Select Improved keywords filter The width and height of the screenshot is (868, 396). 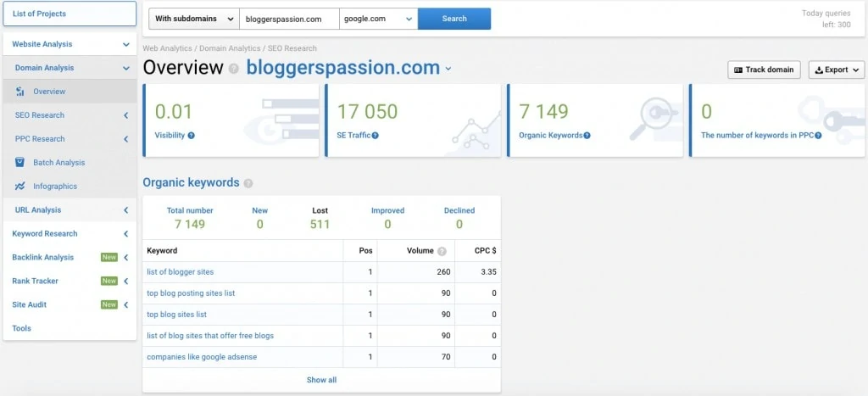[387, 218]
